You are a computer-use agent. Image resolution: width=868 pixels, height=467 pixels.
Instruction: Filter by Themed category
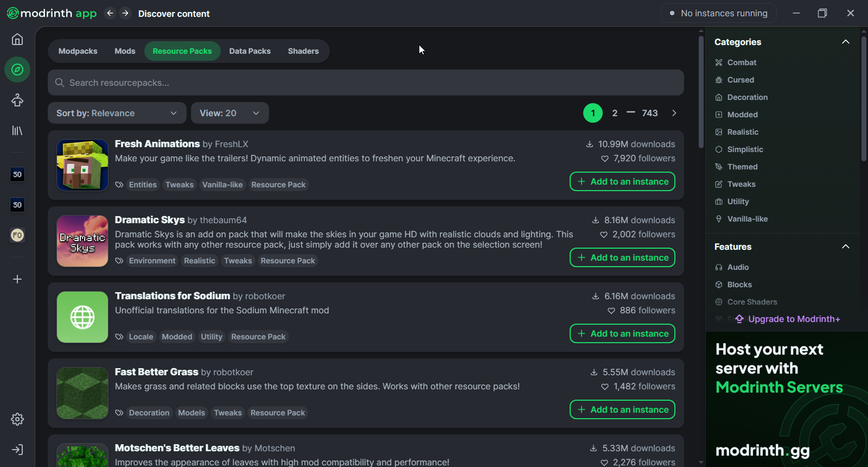point(736,167)
